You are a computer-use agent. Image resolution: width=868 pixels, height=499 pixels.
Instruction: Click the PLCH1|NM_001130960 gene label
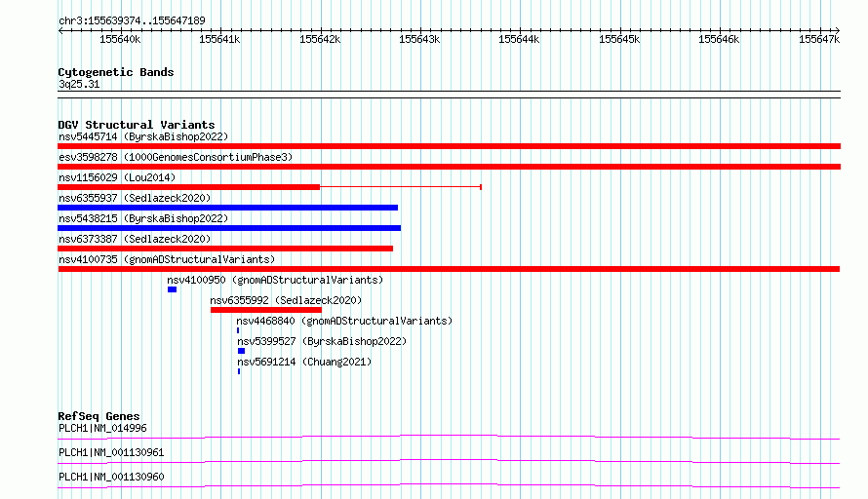111,477
